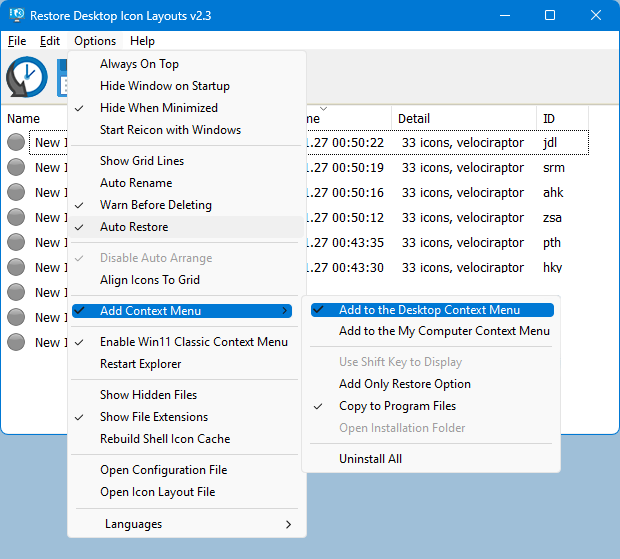The height and width of the screenshot is (559, 620).
Task: Open the File menu
Action: [x=17, y=41]
